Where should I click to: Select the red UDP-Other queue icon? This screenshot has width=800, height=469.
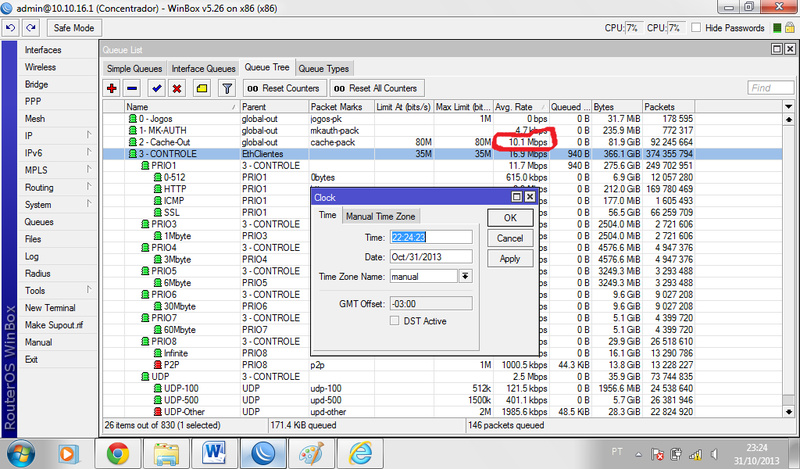pos(158,412)
